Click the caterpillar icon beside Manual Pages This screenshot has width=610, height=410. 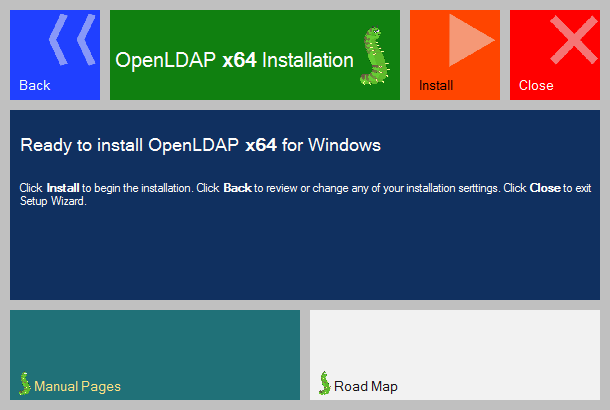tap(25, 384)
